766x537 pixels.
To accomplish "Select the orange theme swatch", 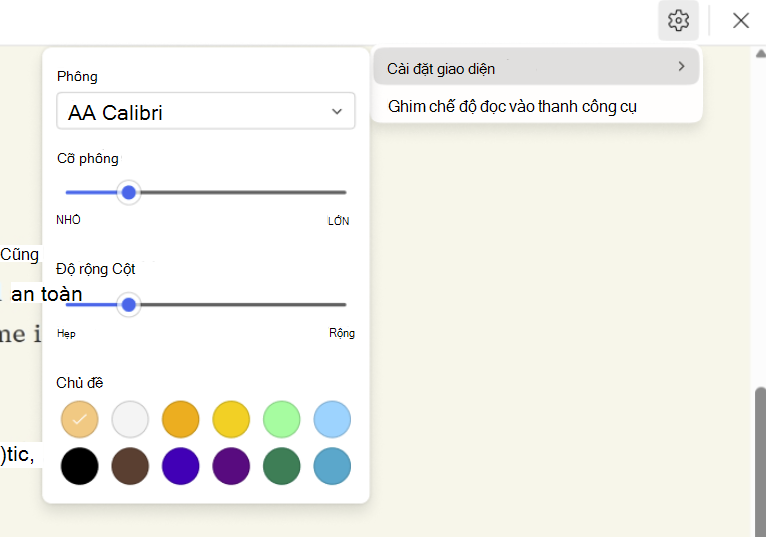I will click(x=181, y=419).
